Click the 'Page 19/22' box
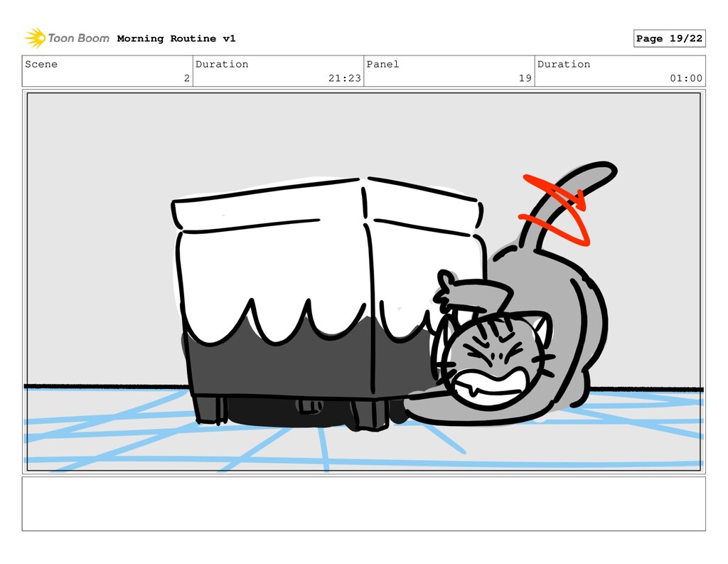This screenshot has width=728, height=564. (669, 38)
